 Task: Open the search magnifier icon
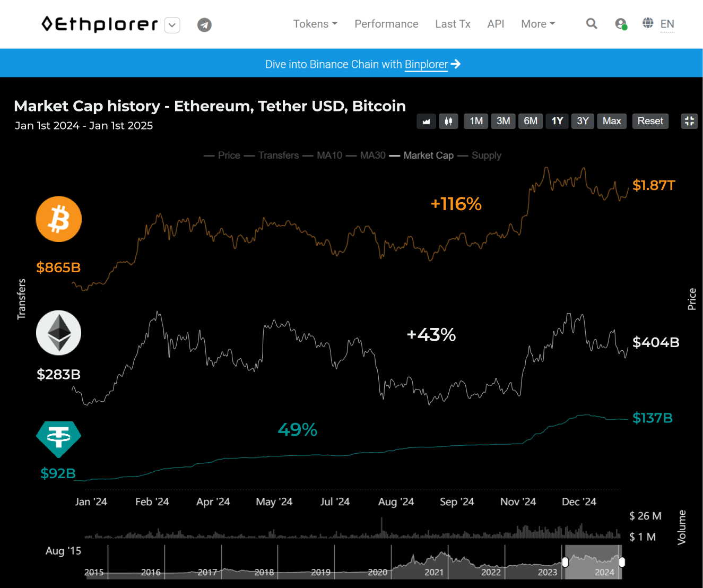pos(592,24)
